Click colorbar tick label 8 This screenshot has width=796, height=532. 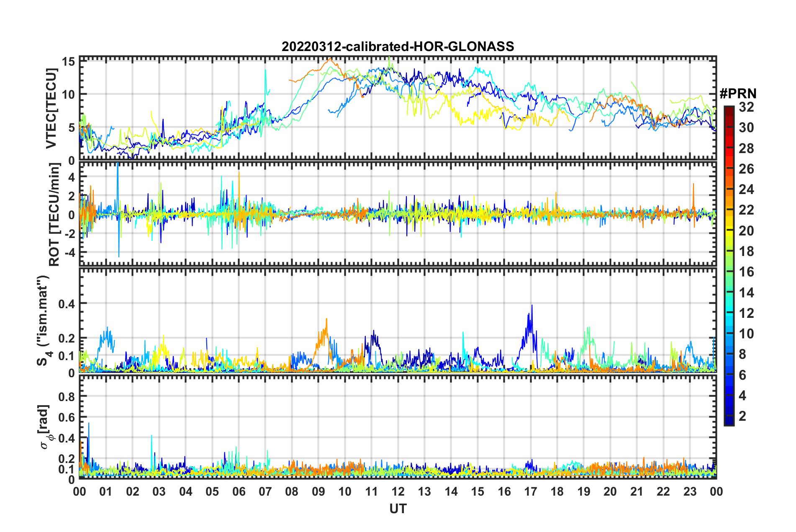pyautogui.click(x=742, y=355)
